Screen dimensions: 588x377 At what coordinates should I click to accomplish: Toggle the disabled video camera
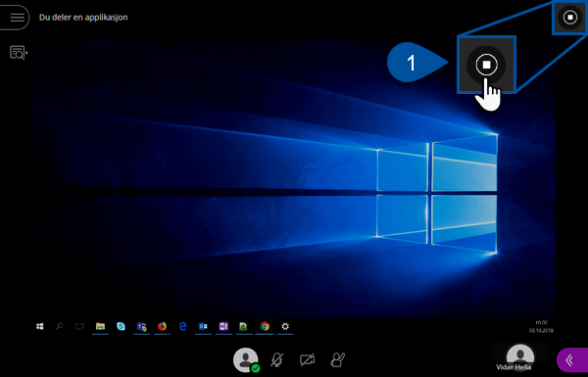(307, 360)
